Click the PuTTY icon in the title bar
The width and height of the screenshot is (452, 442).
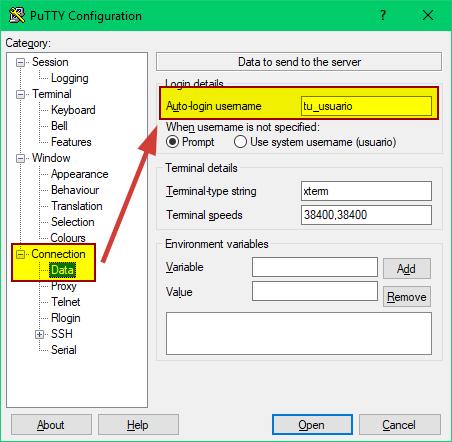point(17,15)
